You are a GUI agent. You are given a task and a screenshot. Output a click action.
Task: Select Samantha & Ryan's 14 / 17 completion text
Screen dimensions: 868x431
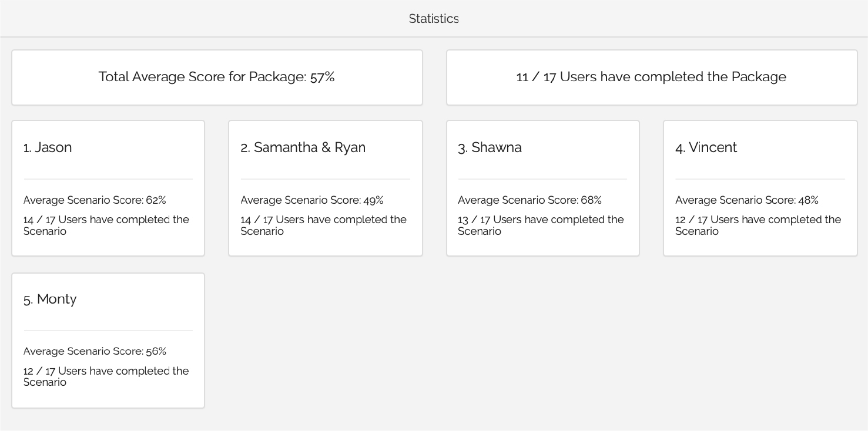click(x=323, y=225)
